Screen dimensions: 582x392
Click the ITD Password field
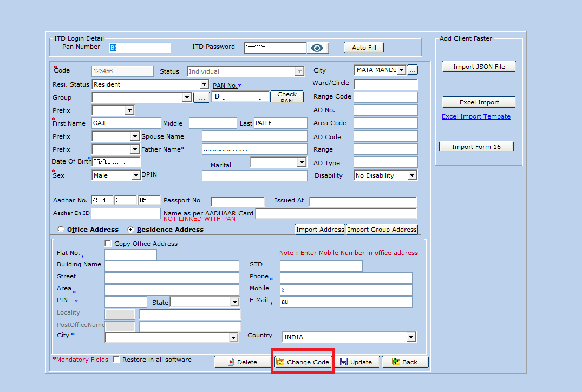tap(275, 48)
